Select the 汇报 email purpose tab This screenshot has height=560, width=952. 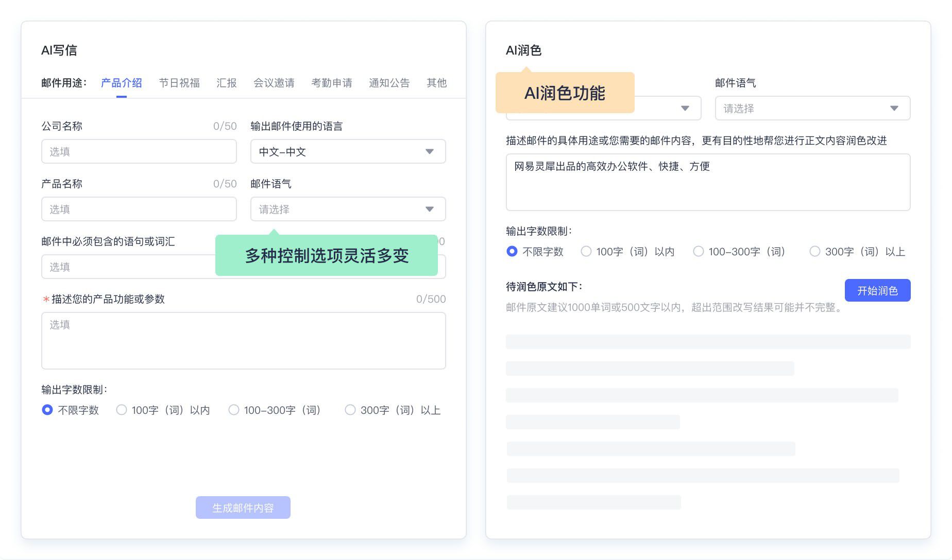click(226, 83)
